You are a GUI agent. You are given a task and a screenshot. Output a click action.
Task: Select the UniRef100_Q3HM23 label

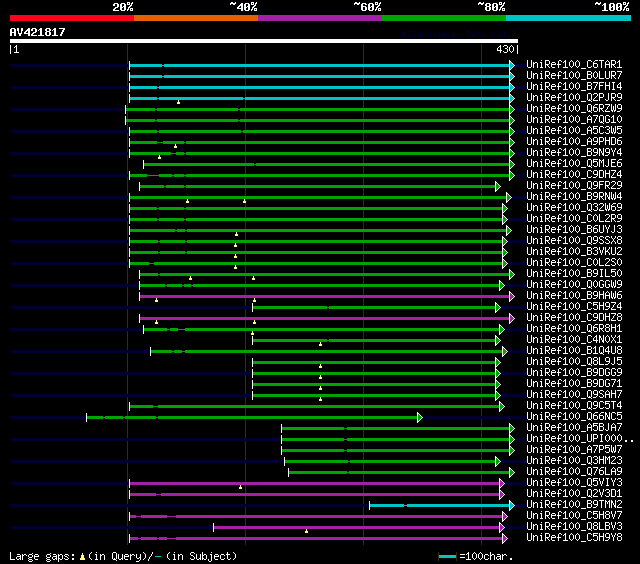click(574, 461)
